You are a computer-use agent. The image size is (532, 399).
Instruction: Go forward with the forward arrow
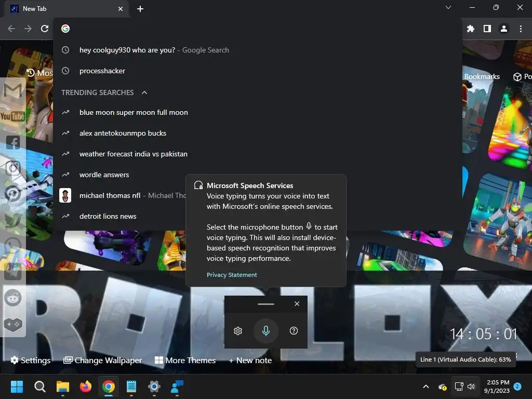pyautogui.click(x=28, y=29)
